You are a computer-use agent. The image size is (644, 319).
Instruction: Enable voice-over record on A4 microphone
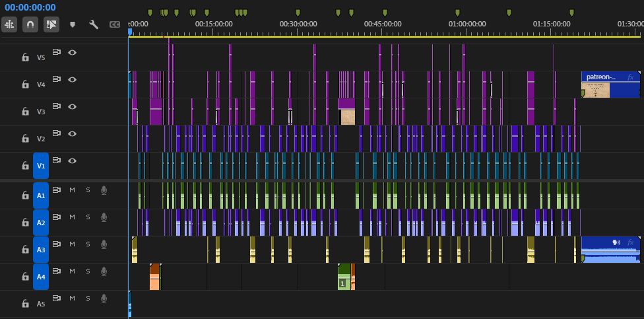(104, 271)
